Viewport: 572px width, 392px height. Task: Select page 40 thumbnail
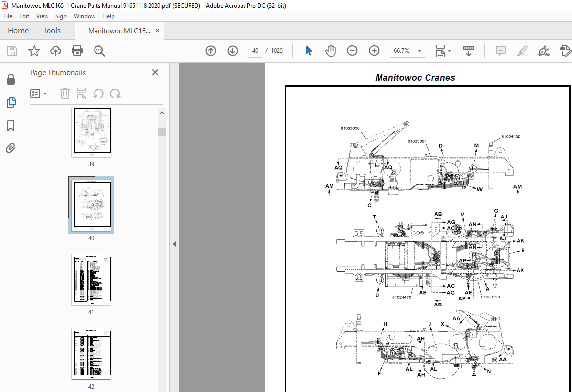click(x=91, y=206)
